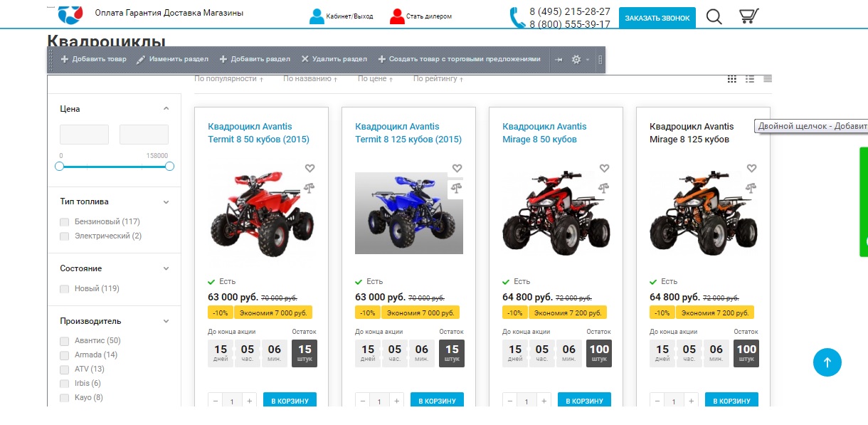Open the dropdown arrow beside gear icon
The width and height of the screenshot is (868, 425).
[588, 60]
